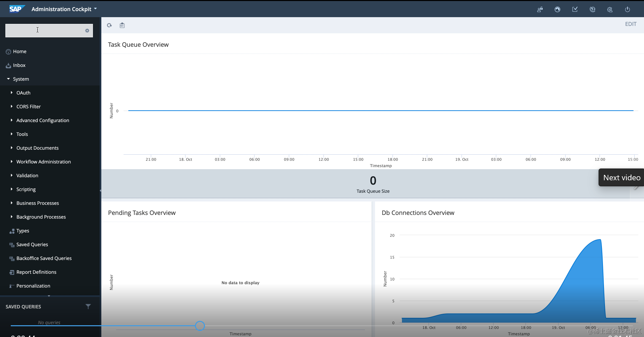
Task: Refresh the dashboard with the refresh icon
Action: click(109, 25)
